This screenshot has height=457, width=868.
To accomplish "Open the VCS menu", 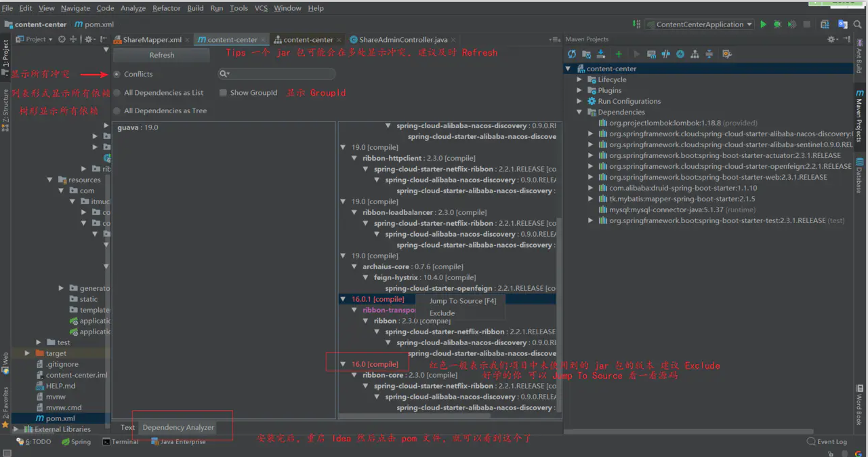I will 261,8.
